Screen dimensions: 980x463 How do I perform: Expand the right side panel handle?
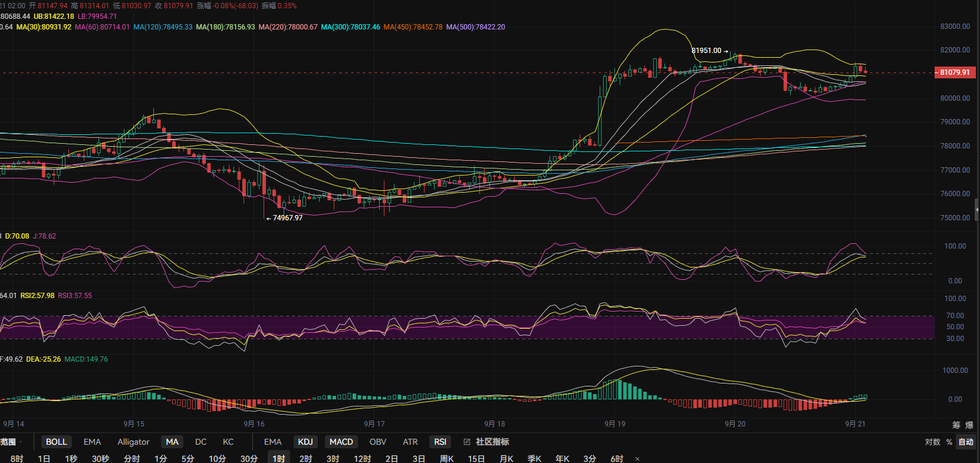click(x=977, y=209)
